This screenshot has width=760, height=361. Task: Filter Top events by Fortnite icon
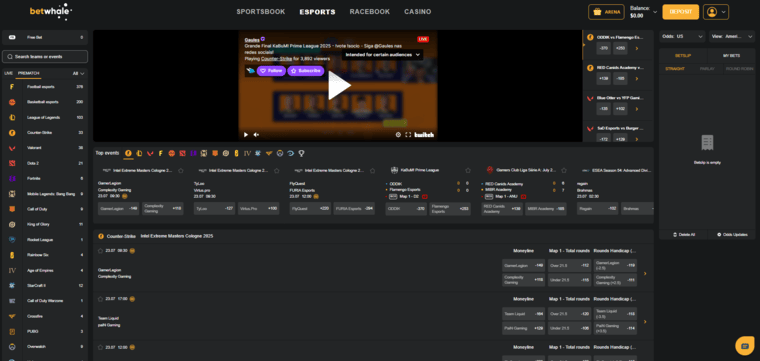193,153
